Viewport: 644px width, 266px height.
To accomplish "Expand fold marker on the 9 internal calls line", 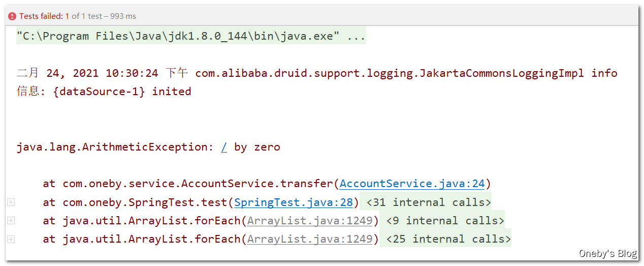I will point(11,221).
